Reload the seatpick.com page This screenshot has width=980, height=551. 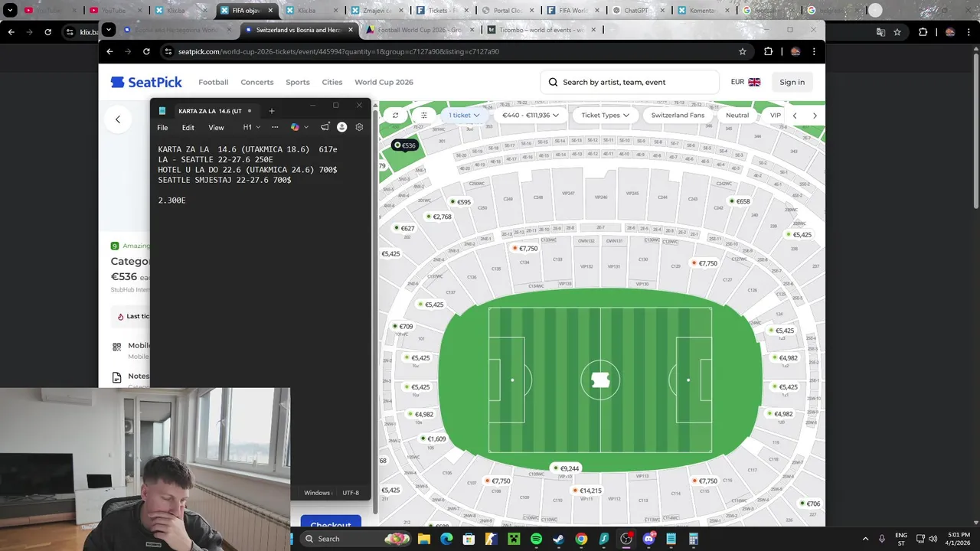click(145, 51)
